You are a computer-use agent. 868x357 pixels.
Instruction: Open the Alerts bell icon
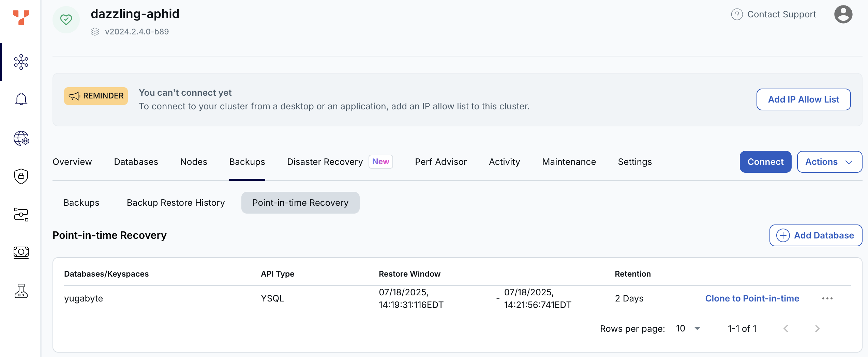(21, 99)
